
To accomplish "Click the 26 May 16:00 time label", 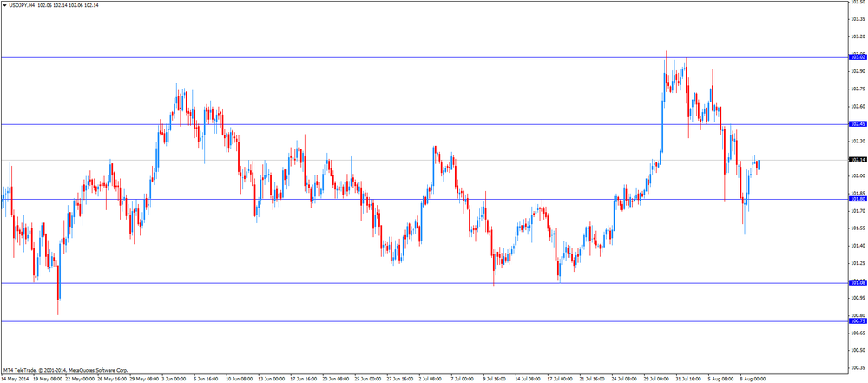I will (111, 380).
